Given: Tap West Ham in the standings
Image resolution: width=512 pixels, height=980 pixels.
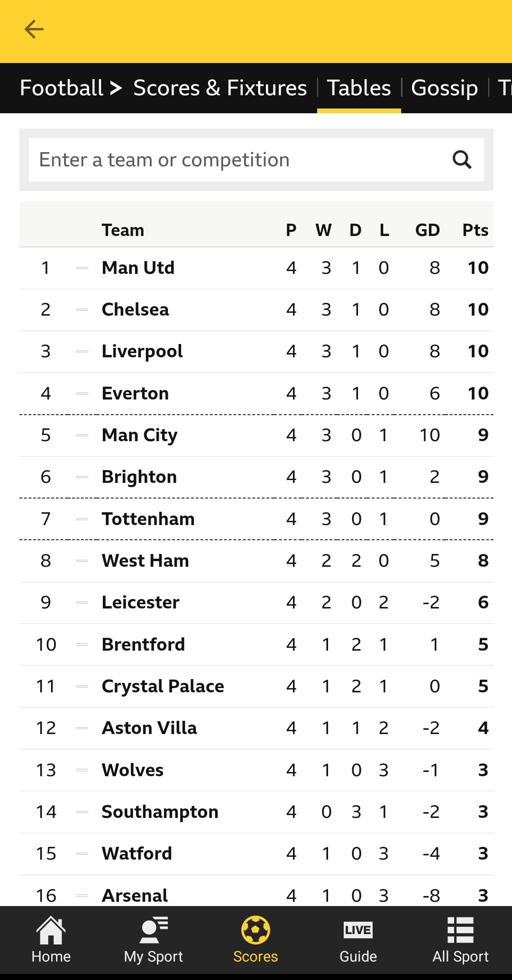Looking at the screenshot, I should pyautogui.click(x=145, y=561).
